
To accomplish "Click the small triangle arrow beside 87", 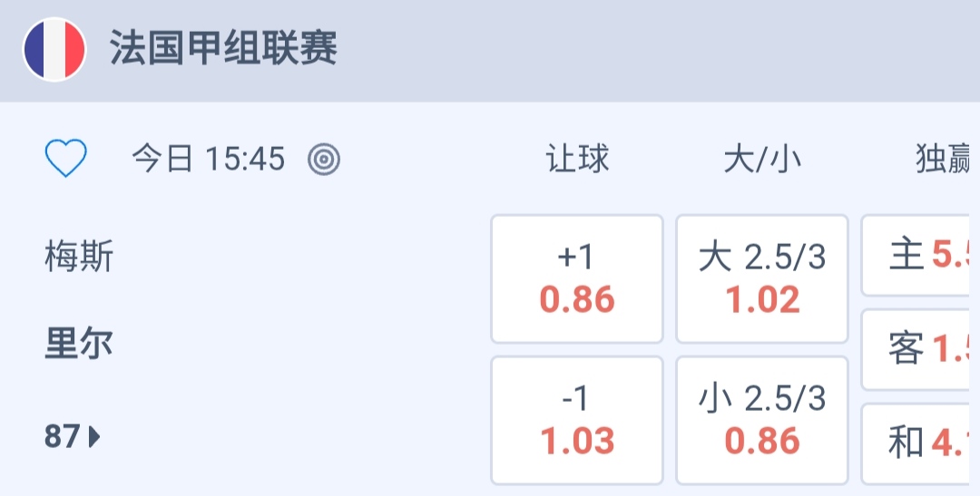I will [94, 437].
